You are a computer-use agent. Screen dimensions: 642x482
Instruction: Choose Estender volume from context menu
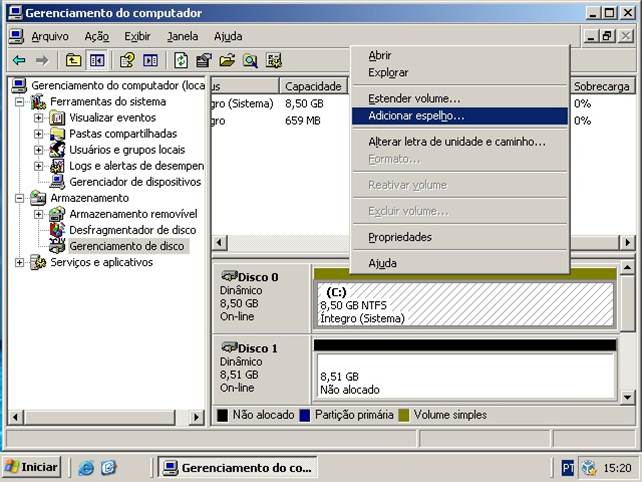pyautogui.click(x=460, y=99)
